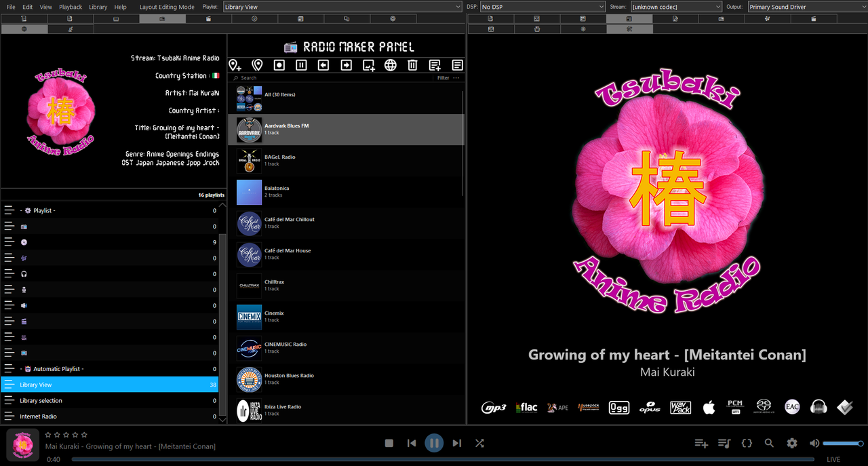Click the EAC round logo
The width and height of the screenshot is (868, 466).
792,407
